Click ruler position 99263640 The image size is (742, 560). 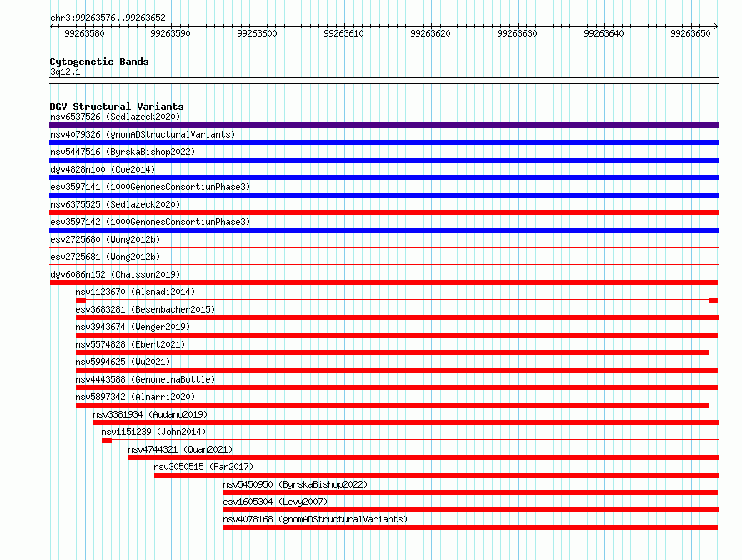[x=604, y=33]
